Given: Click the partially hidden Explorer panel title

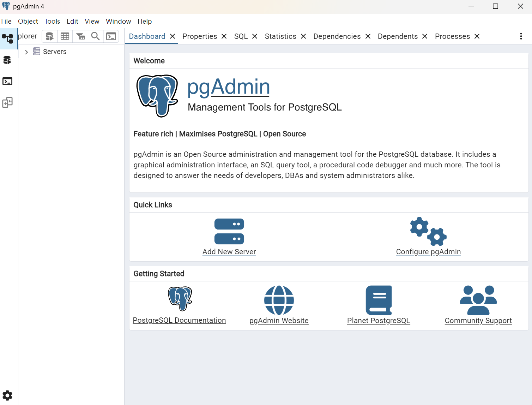Looking at the screenshot, I should tap(28, 36).
